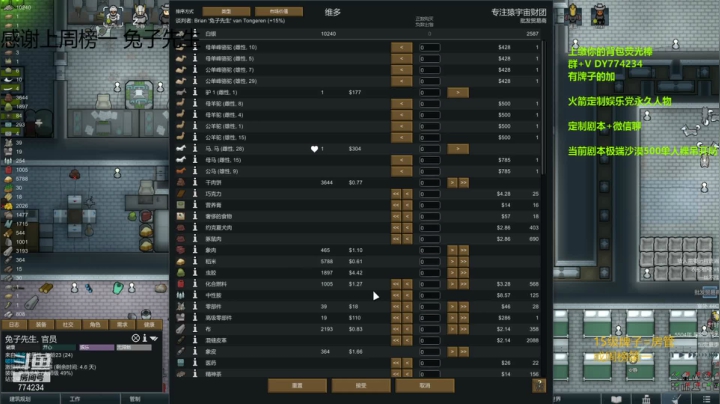Sort trade list by market value button
The height and width of the screenshot is (404, 720).
click(x=279, y=11)
